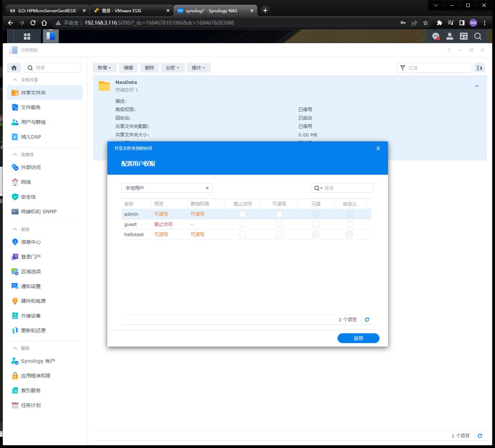Open 安全性 in the sidebar
Screen dimensions: 495x448
coord(45,197)
